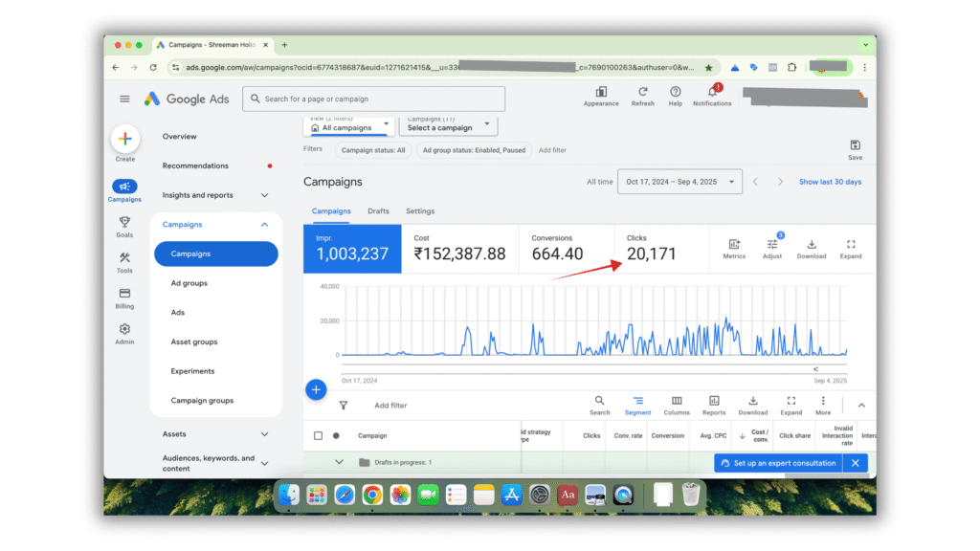Screen dimensions: 980x551
Task: Tick the select-all campaigns checkbox
Action: click(x=319, y=435)
